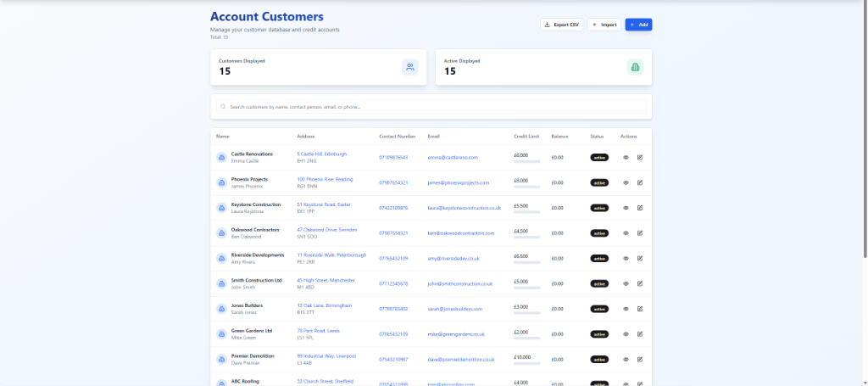Open address link 5 Castle Hill, Edinburgh

[x=321, y=154]
